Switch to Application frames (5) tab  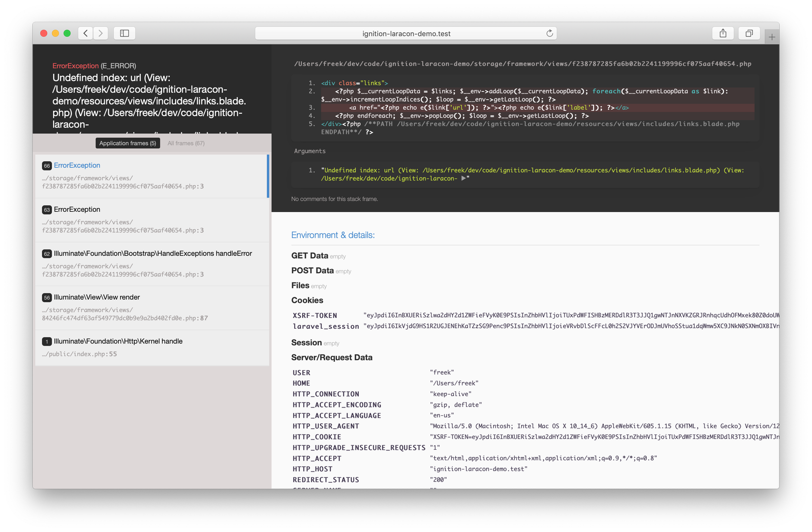(127, 143)
